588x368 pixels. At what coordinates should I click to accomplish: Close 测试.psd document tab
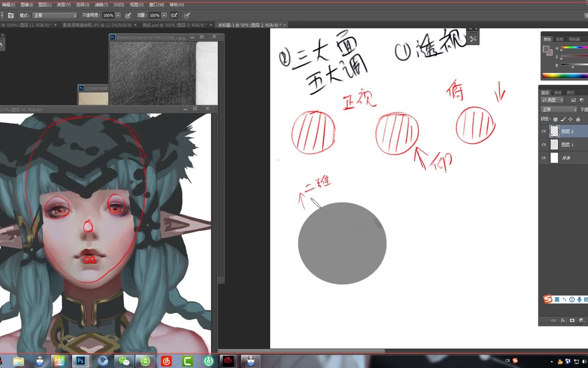coord(211,25)
